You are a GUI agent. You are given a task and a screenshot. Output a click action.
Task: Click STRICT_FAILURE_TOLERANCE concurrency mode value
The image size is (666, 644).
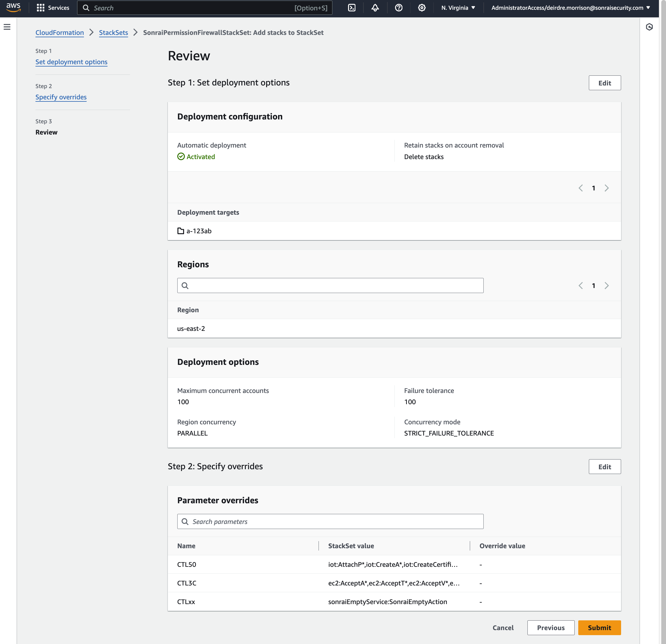[x=449, y=433]
